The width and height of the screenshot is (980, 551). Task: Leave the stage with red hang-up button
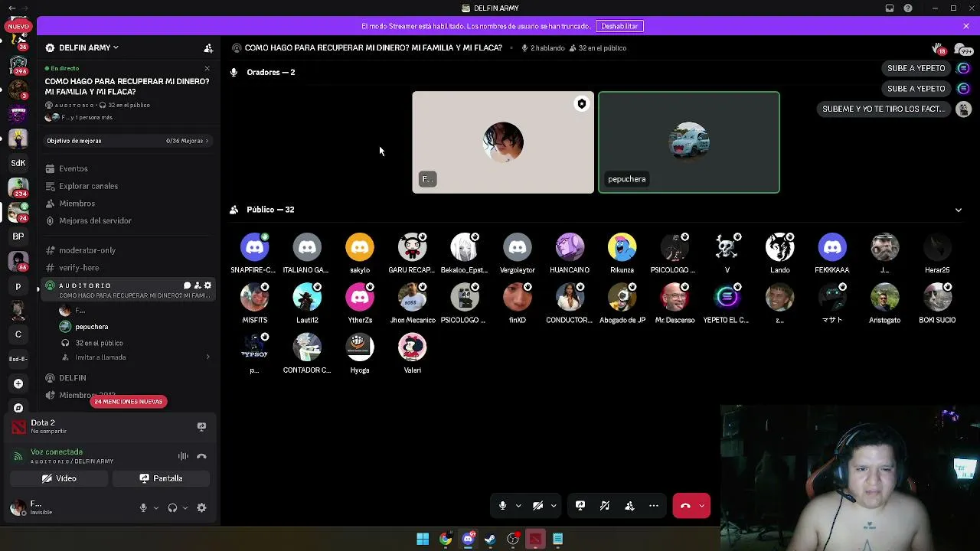pyautogui.click(x=685, y=506)
